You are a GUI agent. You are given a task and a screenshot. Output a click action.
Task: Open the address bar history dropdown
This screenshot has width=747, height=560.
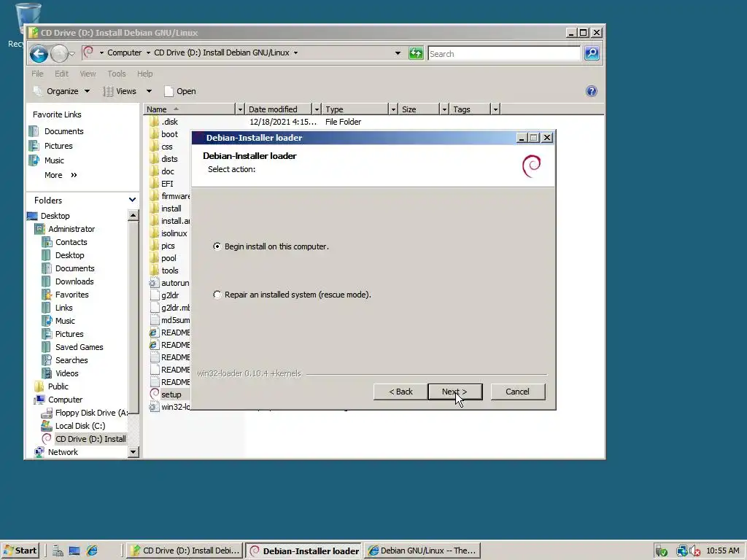pyautogui.click(x=398, y=52)
